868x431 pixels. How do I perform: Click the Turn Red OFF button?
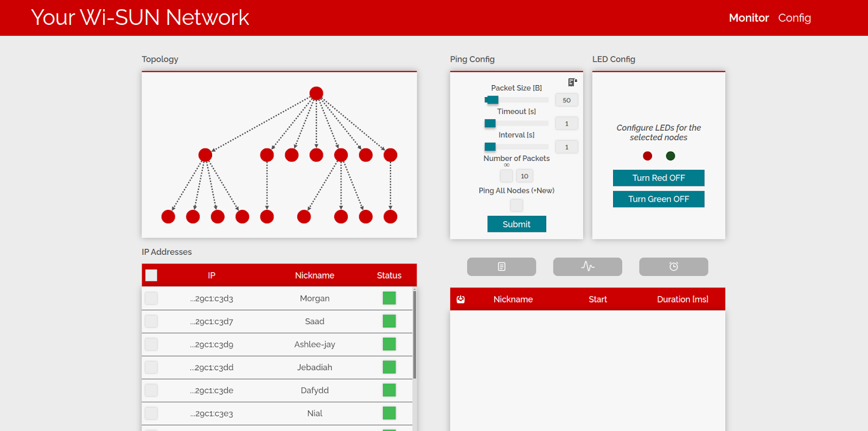pos(659,178)
